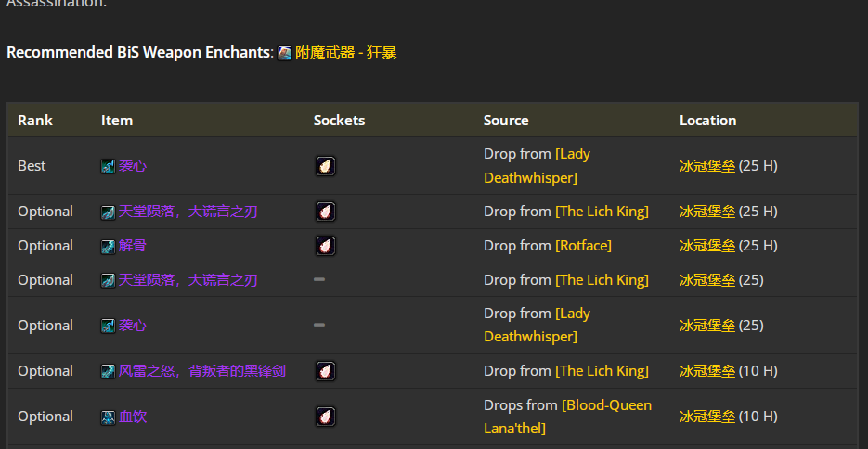Viewport: 868px width, 449px height.
Task: Open the 袭心 item link in Best row
Action: click(x=133, y=166)
